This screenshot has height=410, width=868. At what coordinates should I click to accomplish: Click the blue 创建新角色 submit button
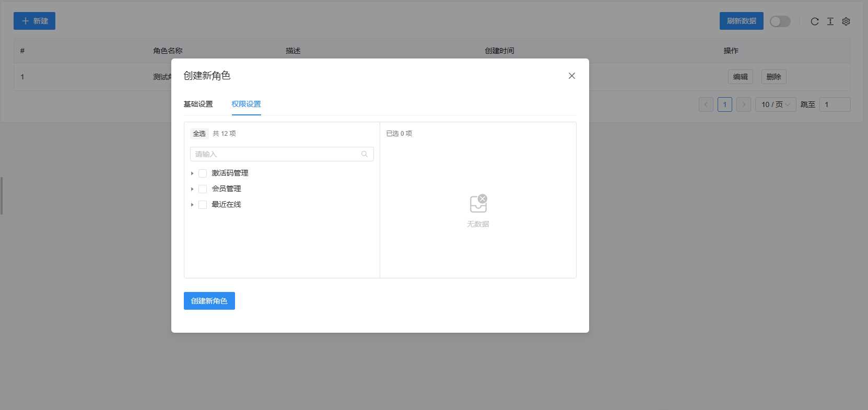point(209,301)
